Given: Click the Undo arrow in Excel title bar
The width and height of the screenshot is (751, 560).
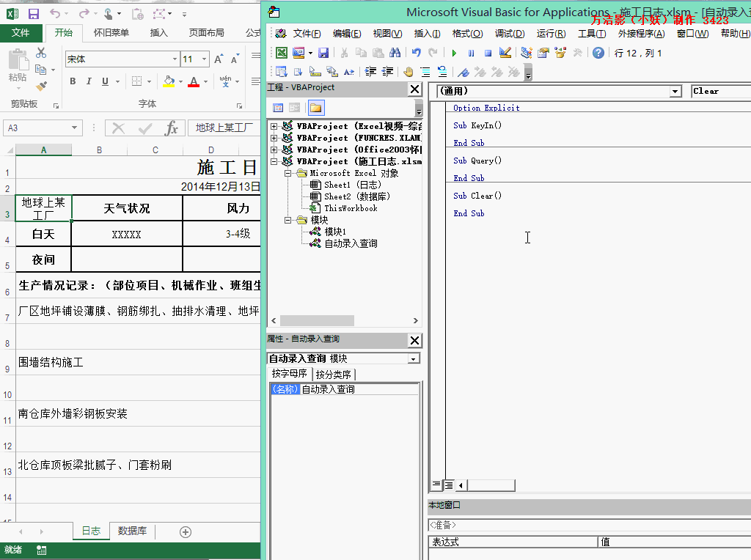Looking at the screenshot, I should point(55,14).
